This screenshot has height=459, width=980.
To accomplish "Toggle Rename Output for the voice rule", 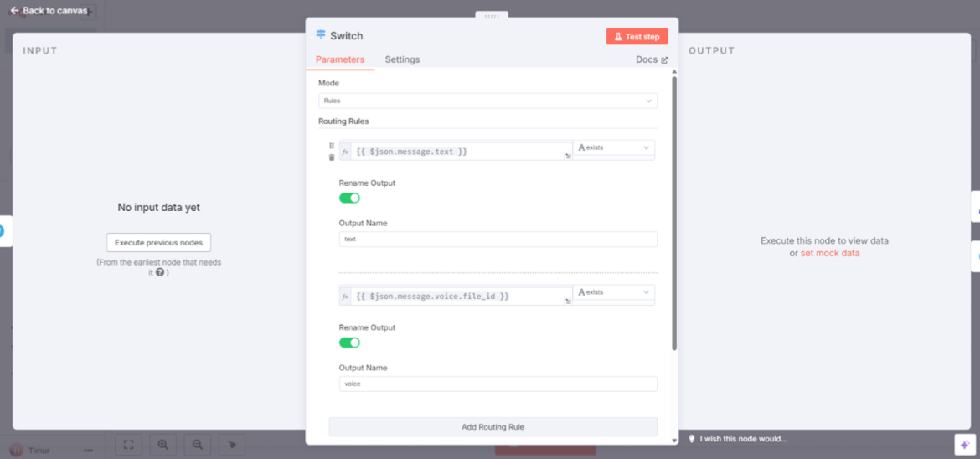I will click(349, 343).
